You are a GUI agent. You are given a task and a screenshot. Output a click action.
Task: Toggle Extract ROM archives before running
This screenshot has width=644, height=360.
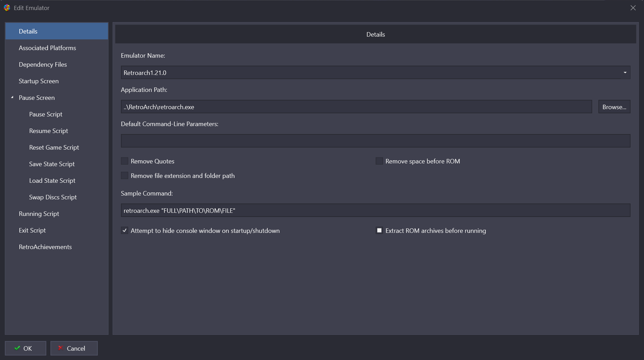379,230
